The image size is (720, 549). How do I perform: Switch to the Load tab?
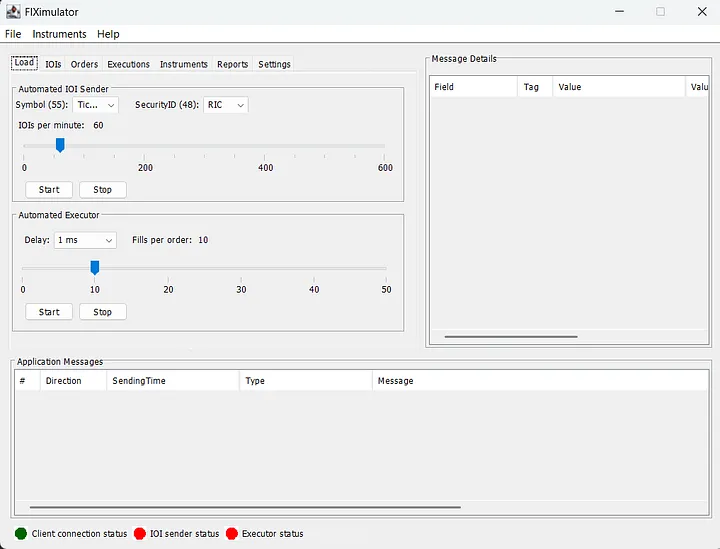tap(24, 63)
